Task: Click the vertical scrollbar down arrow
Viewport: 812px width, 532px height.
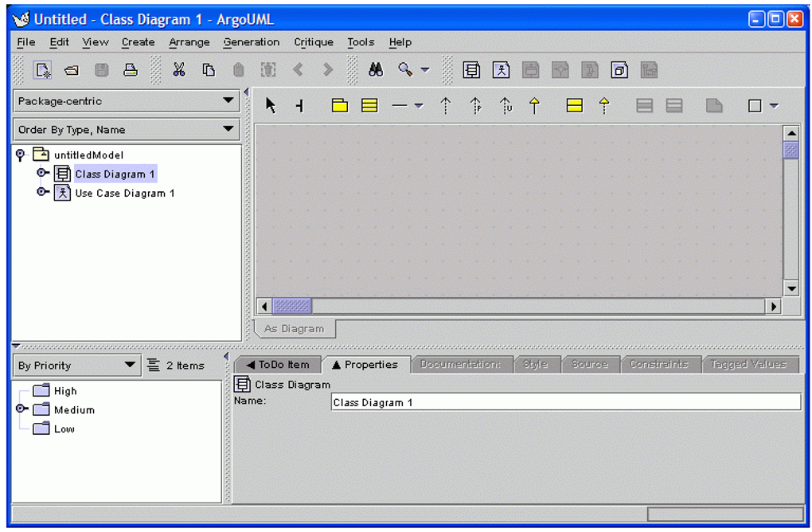Action: coord(791,288)
